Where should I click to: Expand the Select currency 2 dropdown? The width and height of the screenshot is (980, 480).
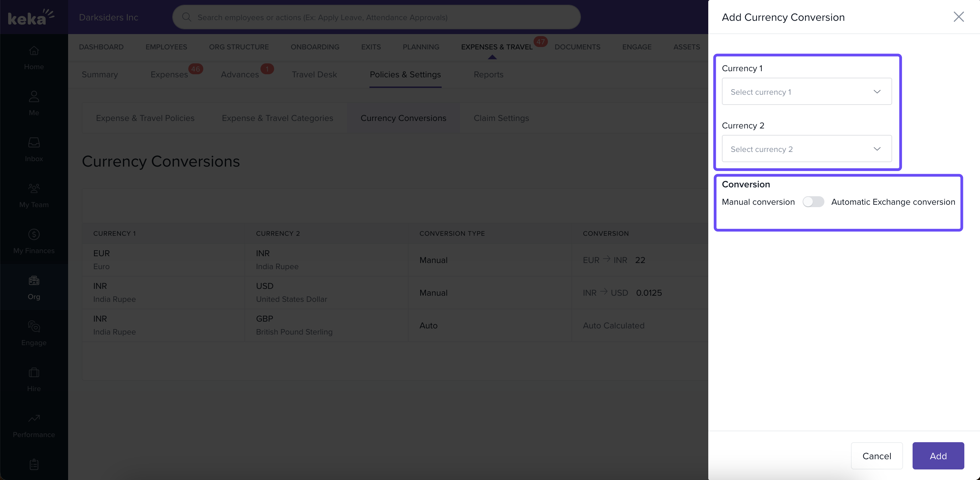807,149
